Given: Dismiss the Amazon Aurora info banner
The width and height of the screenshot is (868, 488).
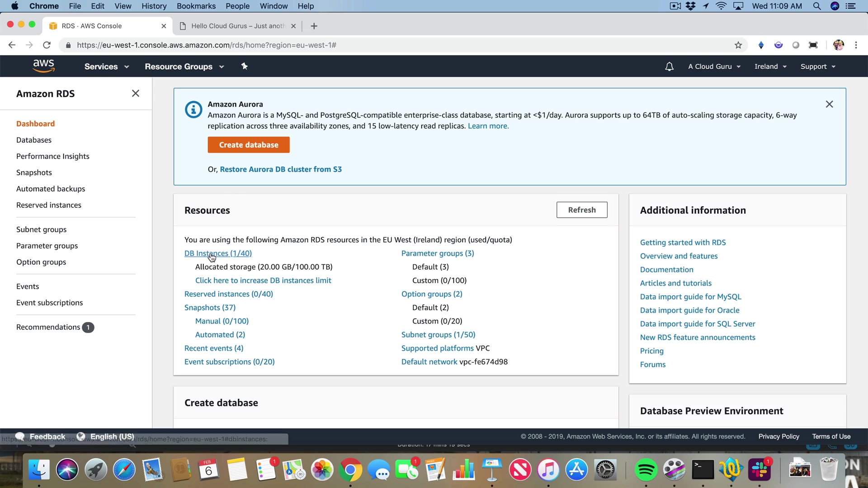Looking at the screenshot, I should [829, 104].
